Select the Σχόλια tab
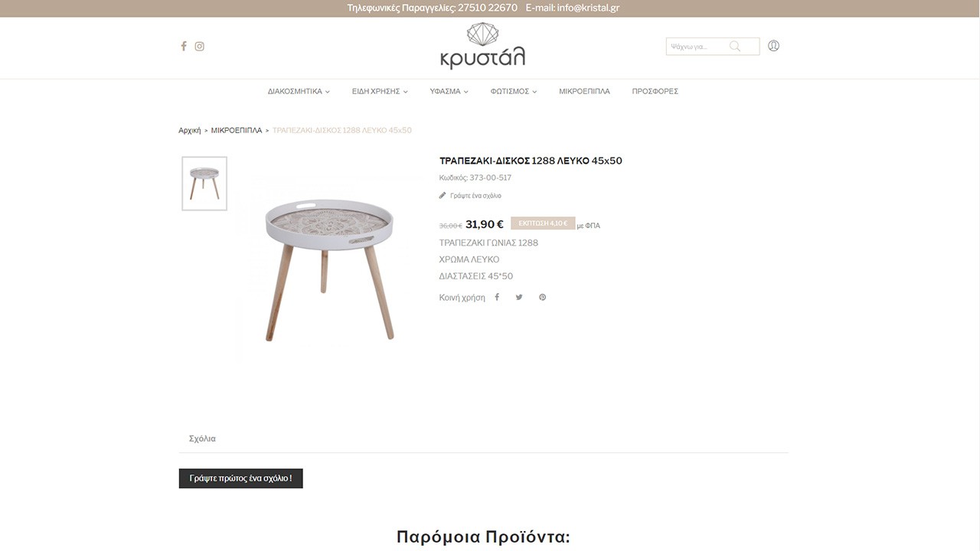Screen dimensions: 980x551 (202, 439)
